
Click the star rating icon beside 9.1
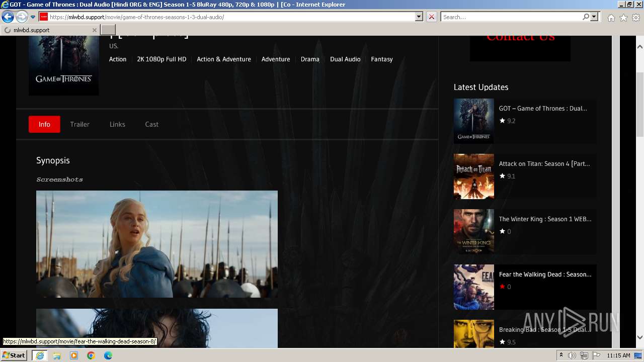pos(502,176)
